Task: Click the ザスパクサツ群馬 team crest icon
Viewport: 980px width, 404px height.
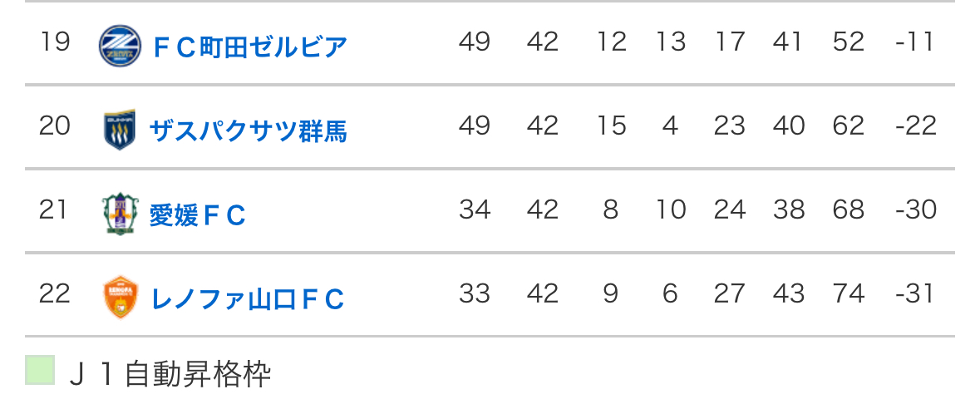Action: click(x=121, y=130)
